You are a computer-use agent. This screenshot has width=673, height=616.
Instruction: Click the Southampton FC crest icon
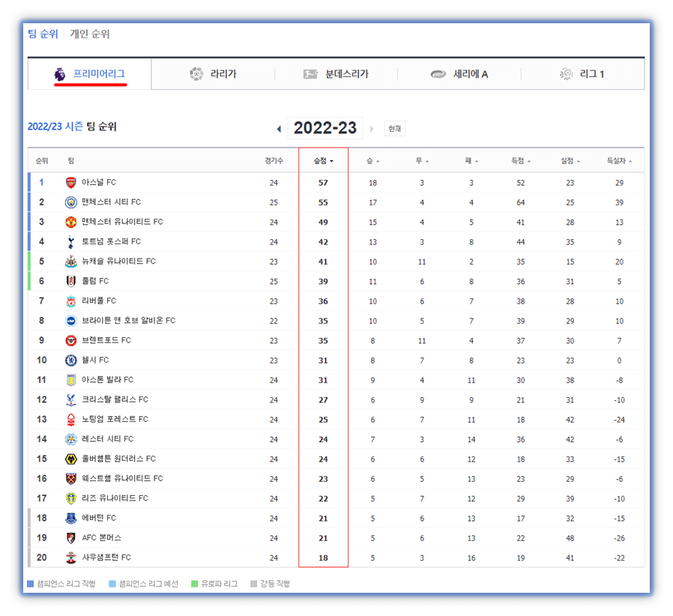pos(70,558)
